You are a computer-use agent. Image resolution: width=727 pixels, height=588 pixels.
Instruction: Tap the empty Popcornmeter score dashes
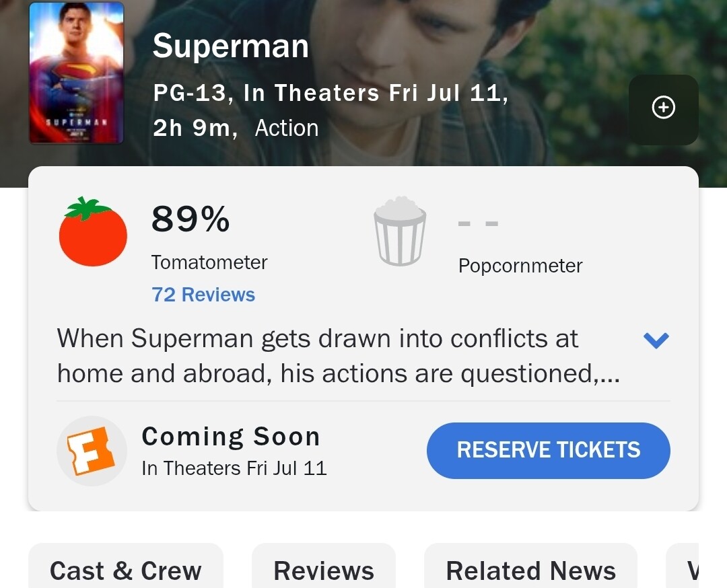click(478, 223)
